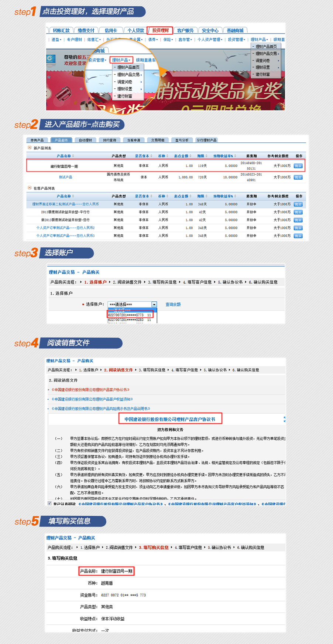The height and width of the screenshot is (644, 333).
Task: Choose 调查问卷 in the magnified circle menu
Action: [x=128, y=82]
